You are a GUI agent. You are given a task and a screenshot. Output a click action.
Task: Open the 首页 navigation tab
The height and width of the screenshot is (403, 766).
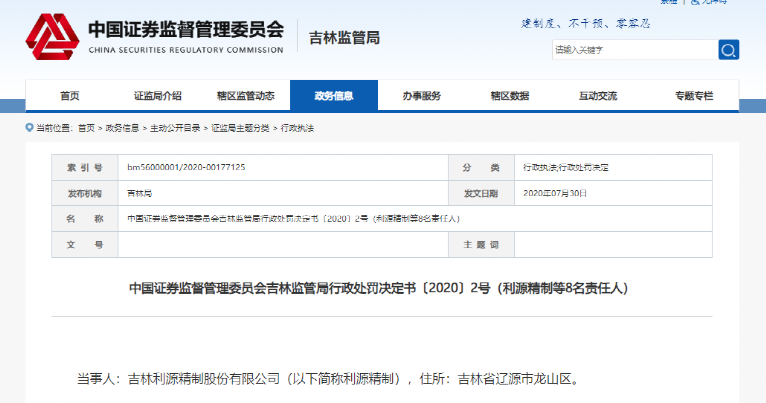(x=69, y=96)
